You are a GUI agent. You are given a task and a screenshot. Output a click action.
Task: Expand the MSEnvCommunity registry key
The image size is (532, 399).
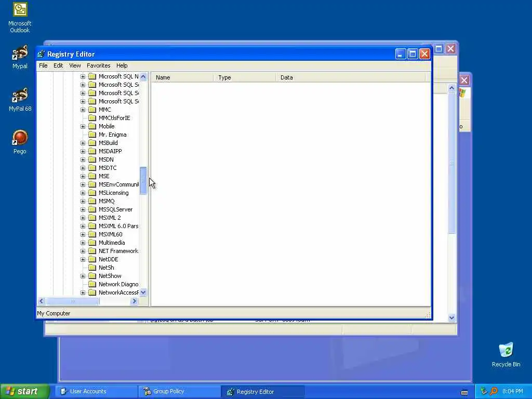[83, 184]
